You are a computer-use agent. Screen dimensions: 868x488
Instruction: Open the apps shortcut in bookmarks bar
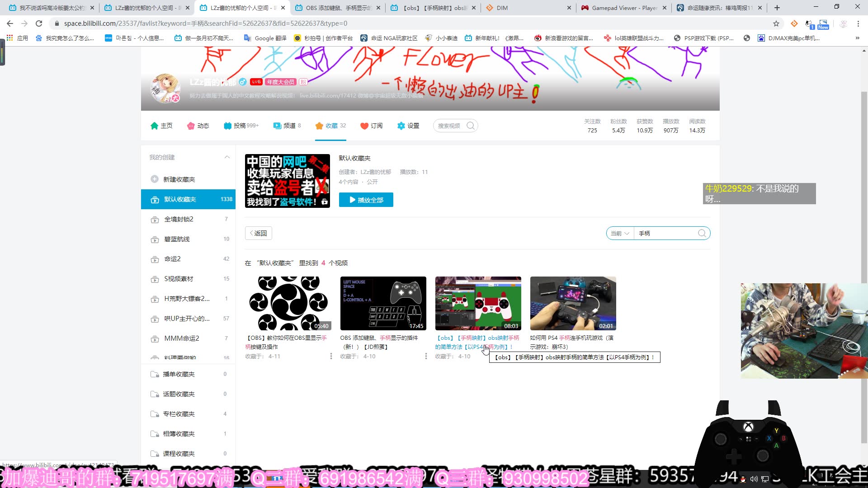coord(18,38)
